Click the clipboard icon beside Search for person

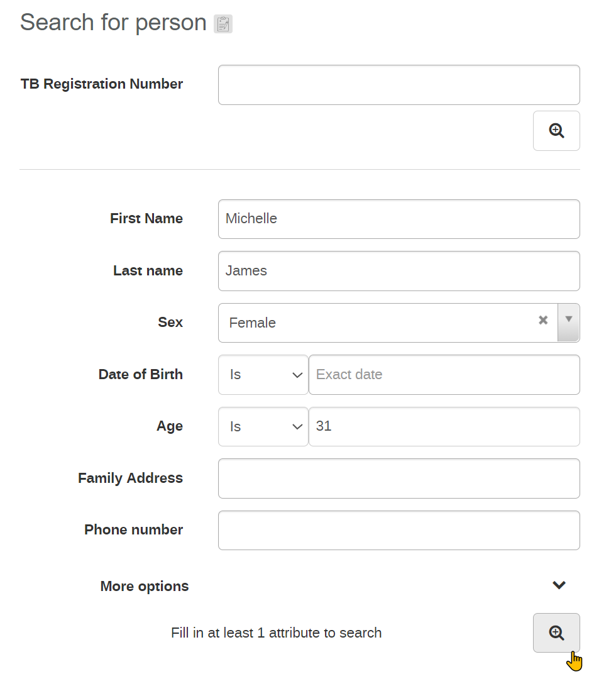click(x=223, y=24)
